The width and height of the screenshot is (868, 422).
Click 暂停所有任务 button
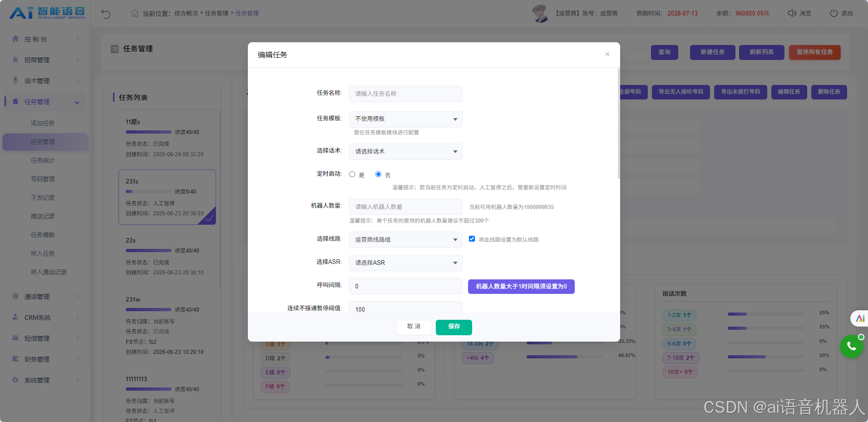point(815,52)
